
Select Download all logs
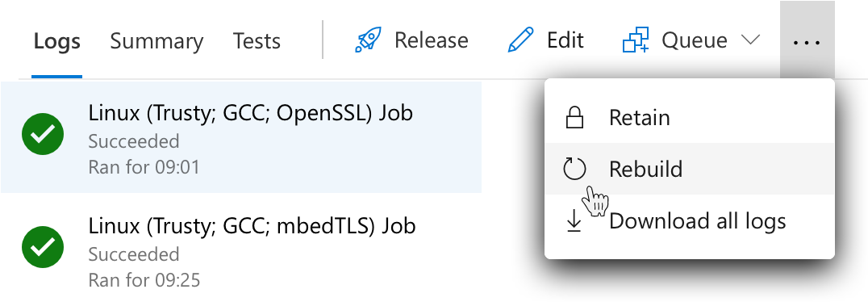click(x=690, y=220)
